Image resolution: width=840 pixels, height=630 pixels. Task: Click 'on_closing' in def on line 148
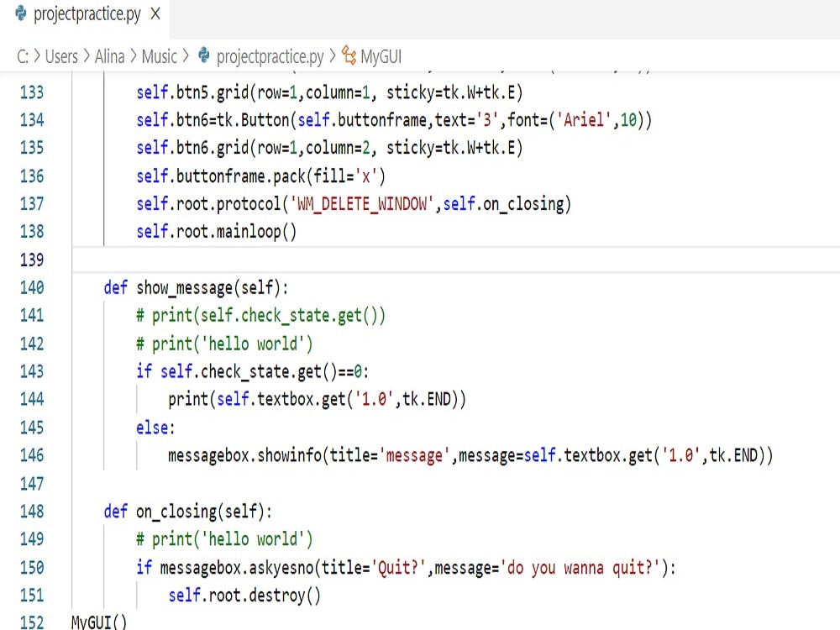[x=176, y=512]
